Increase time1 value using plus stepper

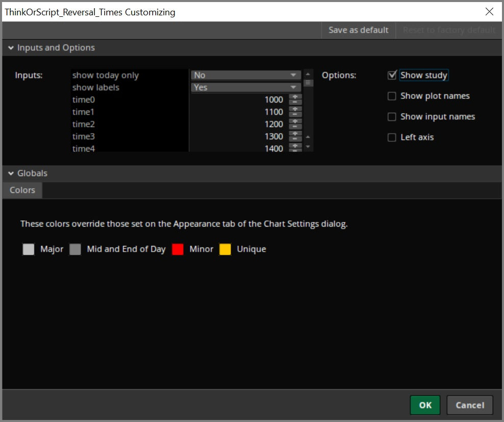point(295,109)
